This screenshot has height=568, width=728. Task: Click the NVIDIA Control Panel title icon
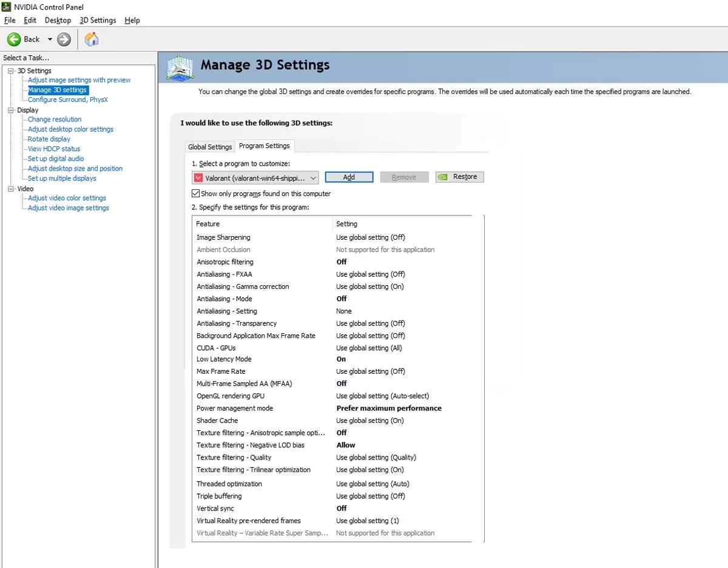click(7, 7)
